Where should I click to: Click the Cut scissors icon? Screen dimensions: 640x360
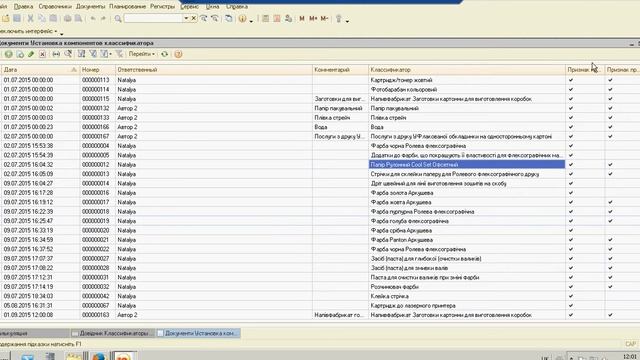coord(30,18)
